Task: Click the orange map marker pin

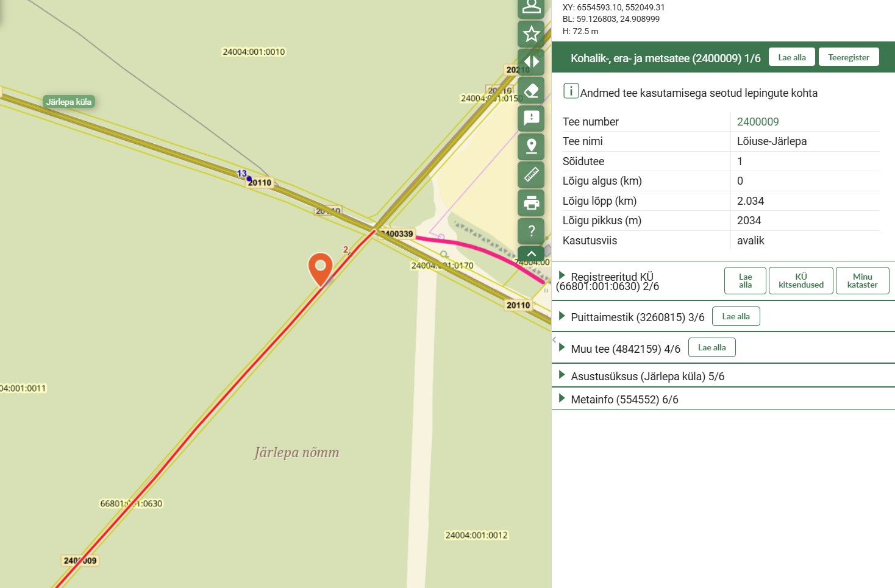Action: pyautogui.click(x=321, y=268)
